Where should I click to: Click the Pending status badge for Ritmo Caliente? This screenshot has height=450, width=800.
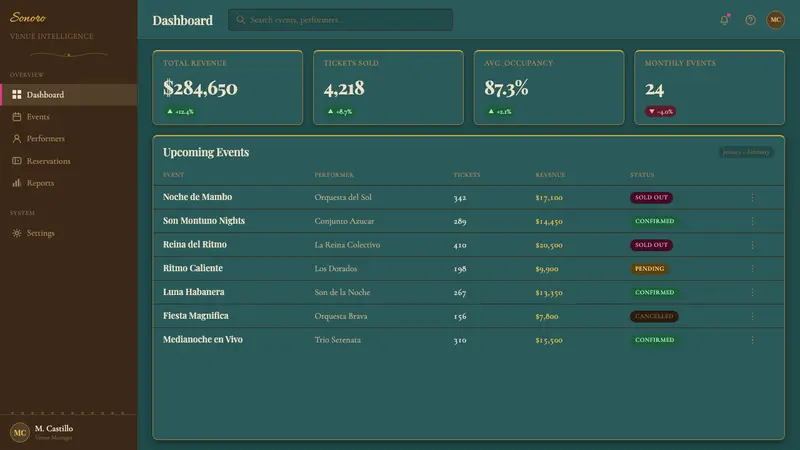[x=649, y=268]
